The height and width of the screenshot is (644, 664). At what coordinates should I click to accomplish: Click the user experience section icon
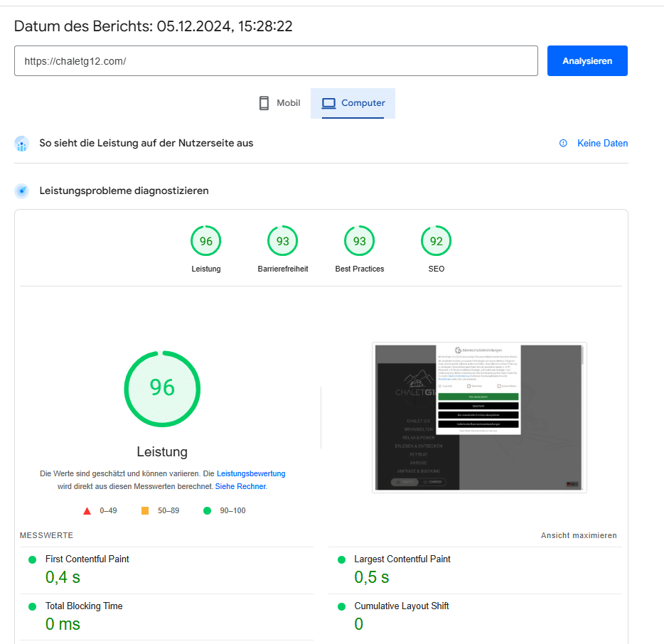point(21,144)
